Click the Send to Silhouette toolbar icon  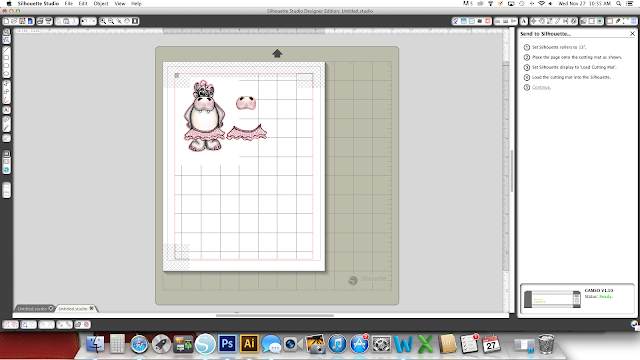pyautogui.click(x=48, y=21)
